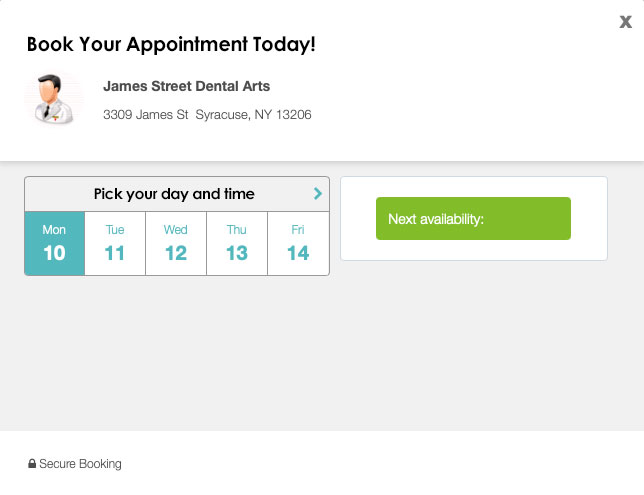Click the Pick your day and time header

(x=174, y=194)
